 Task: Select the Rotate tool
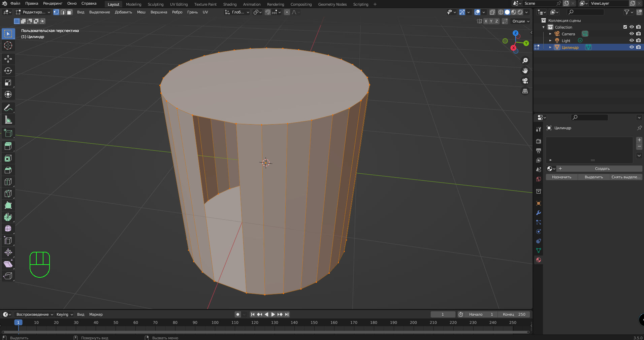[x=8, y=71]
